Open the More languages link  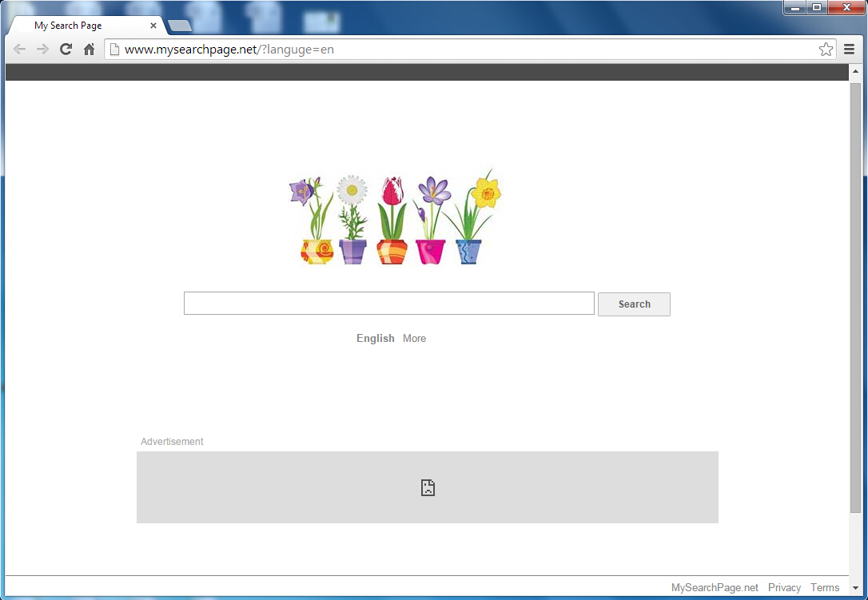coord(415,338)
